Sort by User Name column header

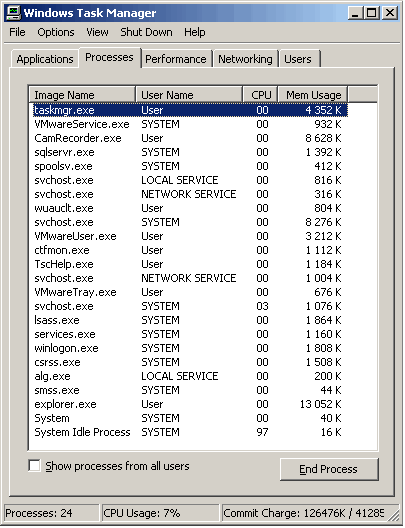click(189, 95)
